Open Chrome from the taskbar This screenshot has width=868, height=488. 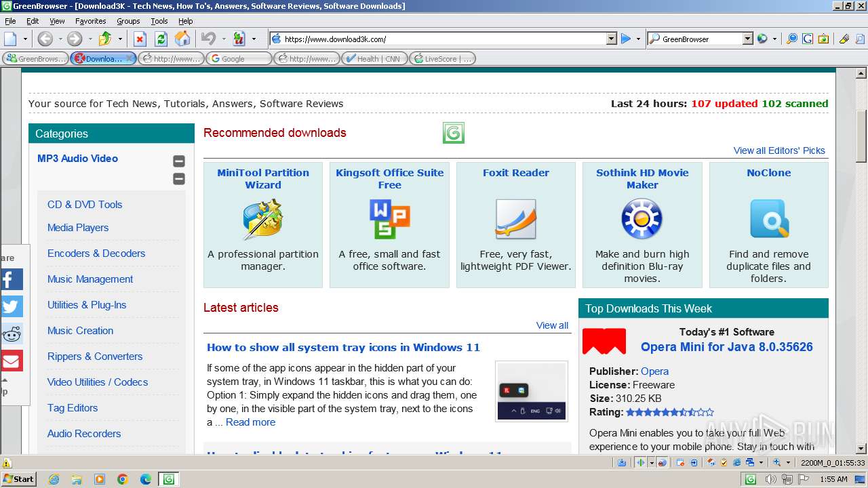(123, 479)
